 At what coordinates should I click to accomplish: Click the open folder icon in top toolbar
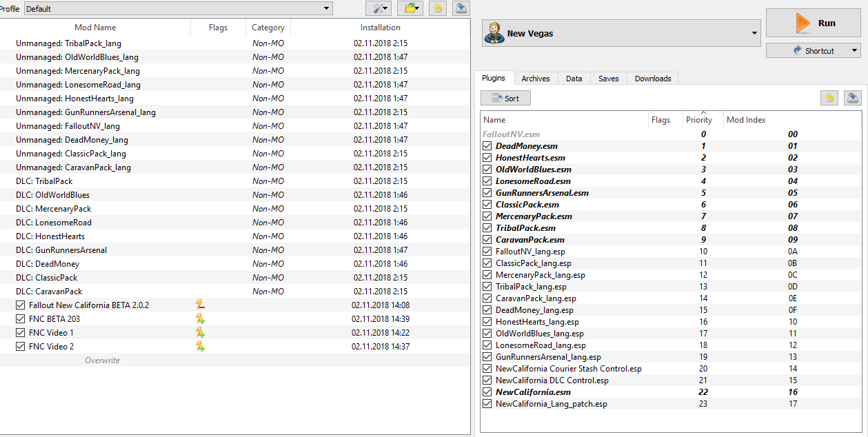(410, 8)
